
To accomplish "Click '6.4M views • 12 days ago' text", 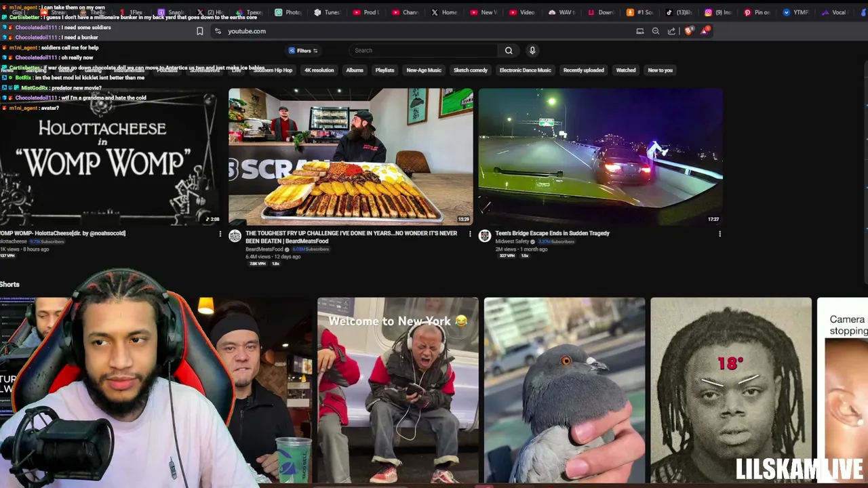I will click(x=273, y=257).
